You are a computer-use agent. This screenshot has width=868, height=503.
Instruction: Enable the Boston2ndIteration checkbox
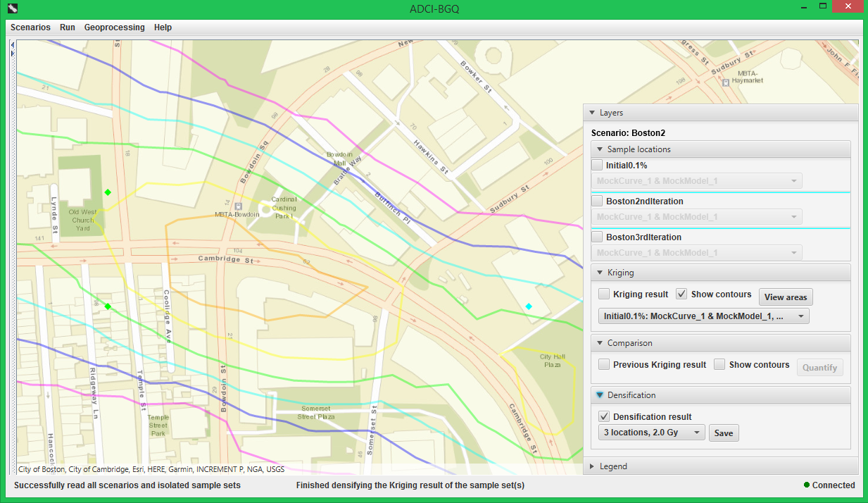pyautogui.click(x=597, y=201)
